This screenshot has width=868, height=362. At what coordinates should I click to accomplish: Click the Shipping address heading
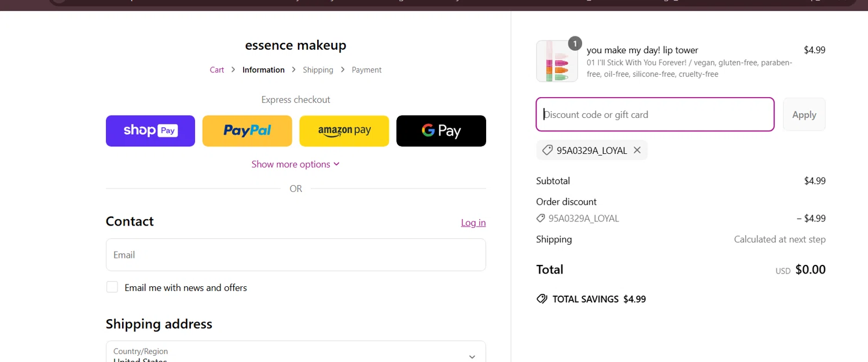click(159, 324)
